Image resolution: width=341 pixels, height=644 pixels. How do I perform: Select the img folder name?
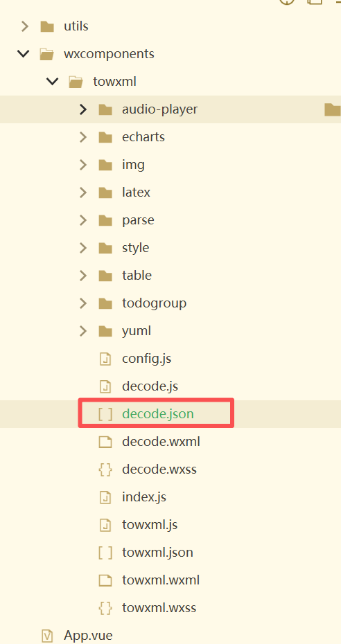134,165
